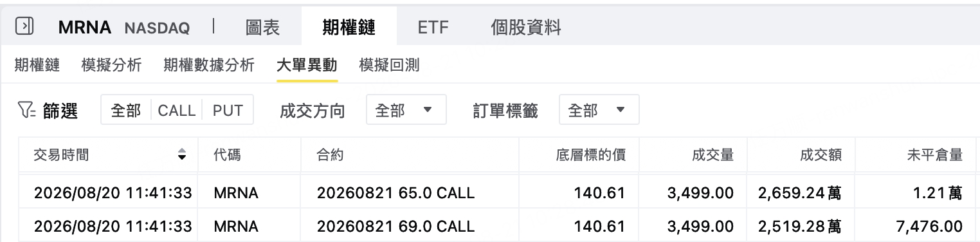The height and width of the screenshot is (242, 980).
Task: Sort by 交易時間 arrow icon
Action: point(182,154)
